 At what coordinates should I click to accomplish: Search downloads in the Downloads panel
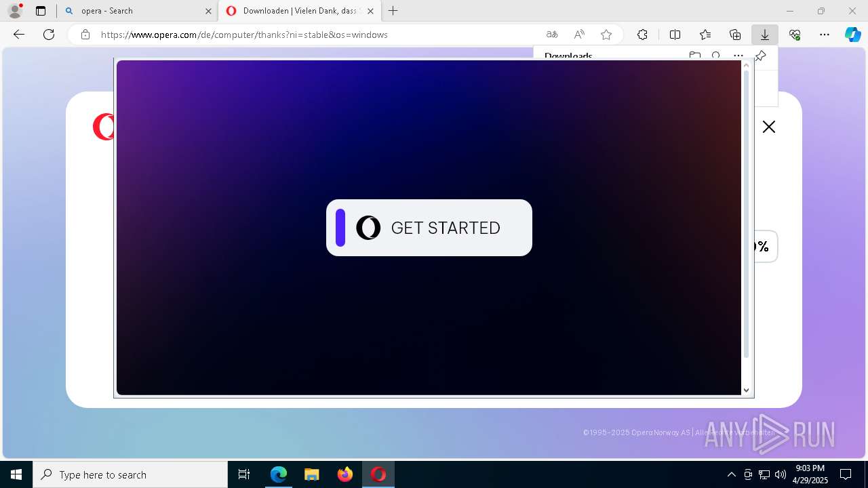[716, 56]
